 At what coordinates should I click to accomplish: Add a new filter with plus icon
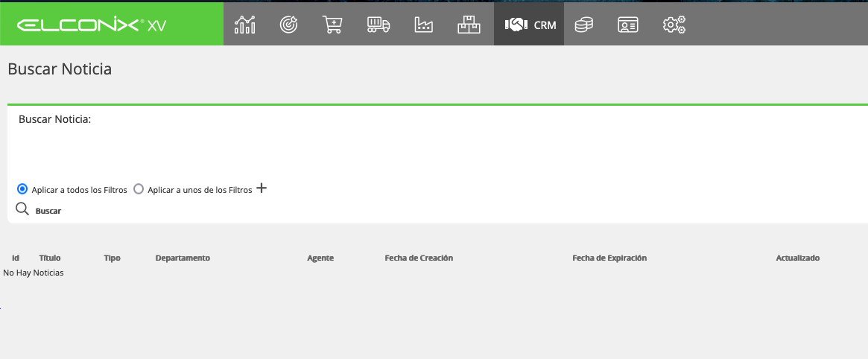point(262,188)
